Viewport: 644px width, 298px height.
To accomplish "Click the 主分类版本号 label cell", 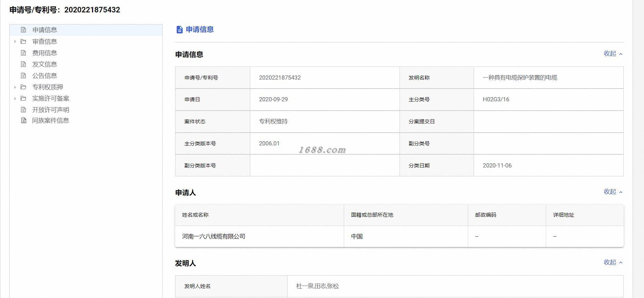I will [213, 143].
